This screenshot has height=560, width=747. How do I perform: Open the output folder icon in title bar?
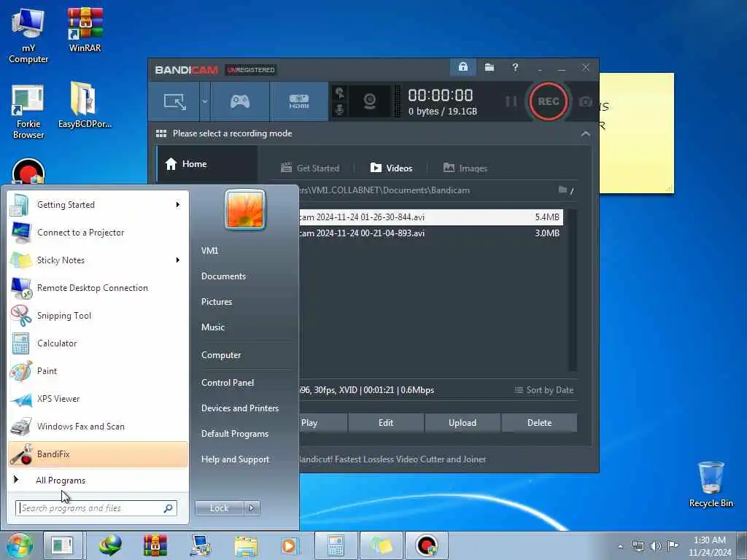pos(489,67)
